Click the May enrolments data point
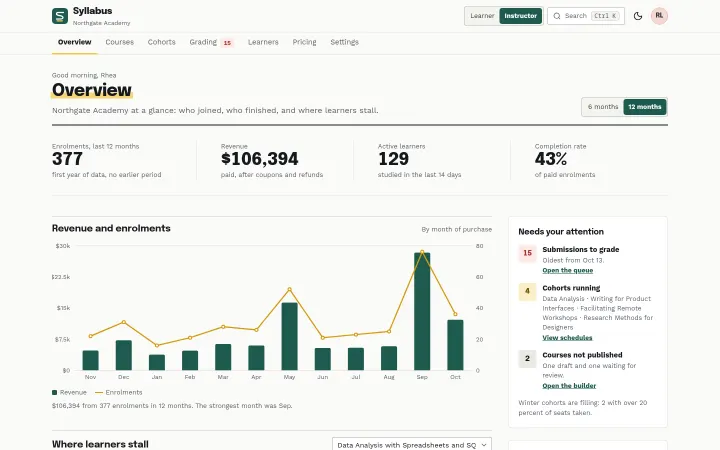Image resolution: width=720 pixels, height=450 pixels. coord(289,289)
